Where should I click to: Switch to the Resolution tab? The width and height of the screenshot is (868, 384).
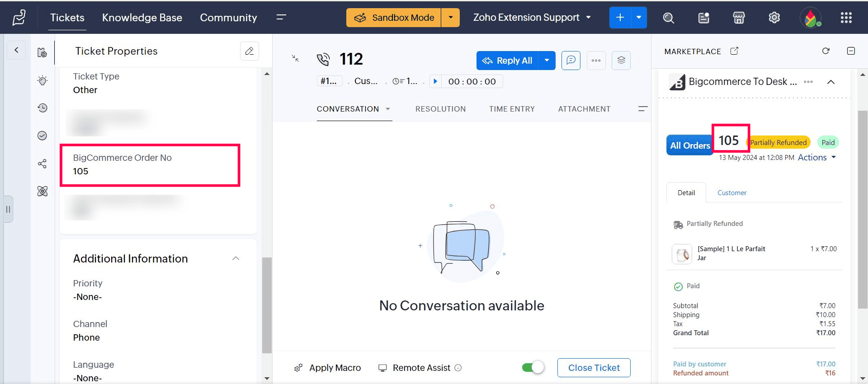(x=440, y=109)
